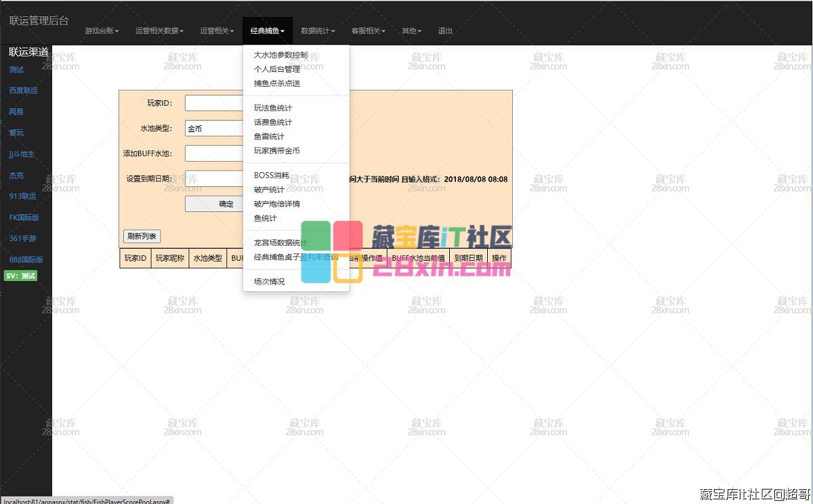
Task: Click into the 玩家ID input field
Action: [214, 103]
